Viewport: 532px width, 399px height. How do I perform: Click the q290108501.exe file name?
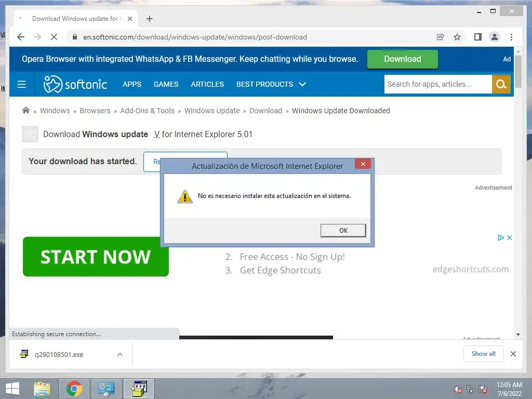[x=59, y=354]
